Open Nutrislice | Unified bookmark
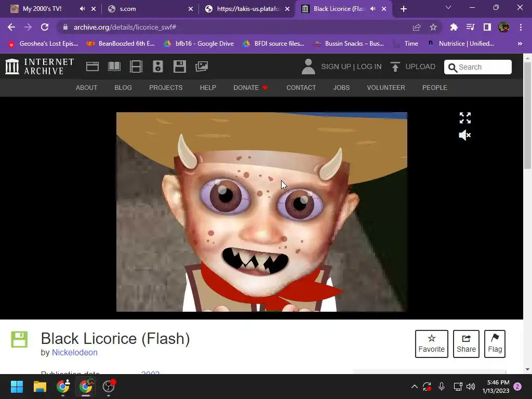The width and height of the screenshot is (532, 399). pos(460,44)
